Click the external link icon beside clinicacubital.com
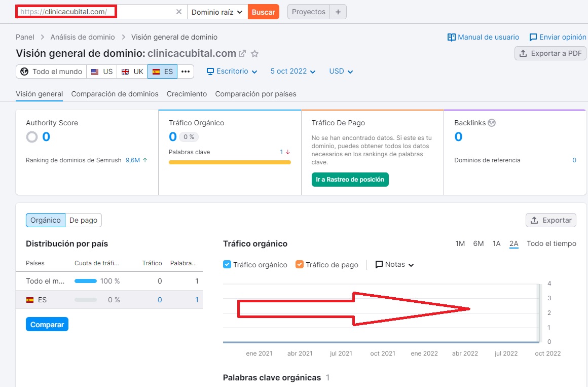This screenshot has width=588, height=387. point(242,54)
